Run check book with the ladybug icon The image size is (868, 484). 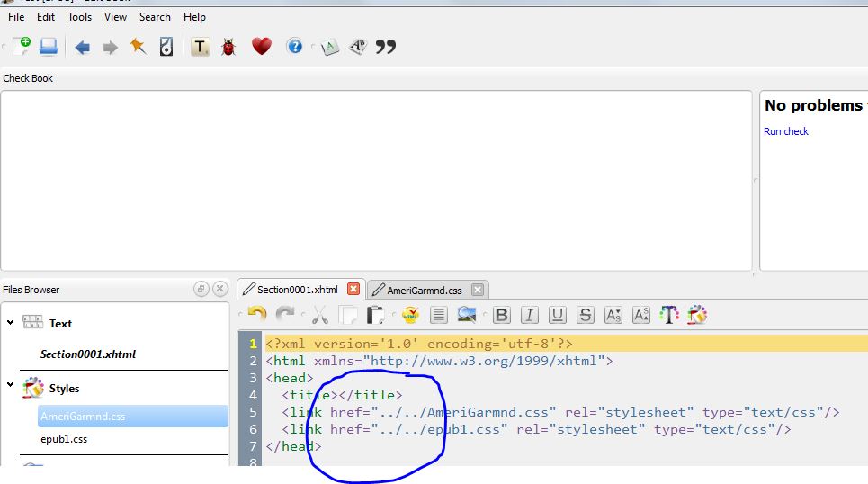tap(228, 47)
